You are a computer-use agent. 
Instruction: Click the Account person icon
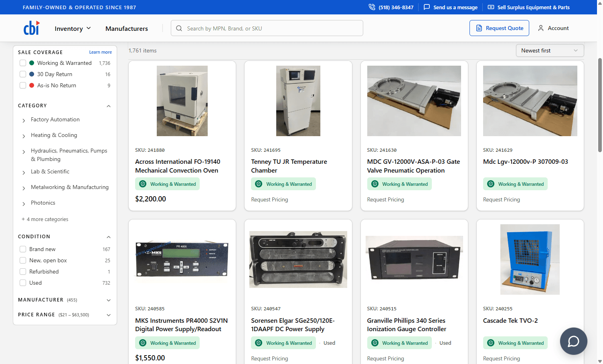coord(541,28)
